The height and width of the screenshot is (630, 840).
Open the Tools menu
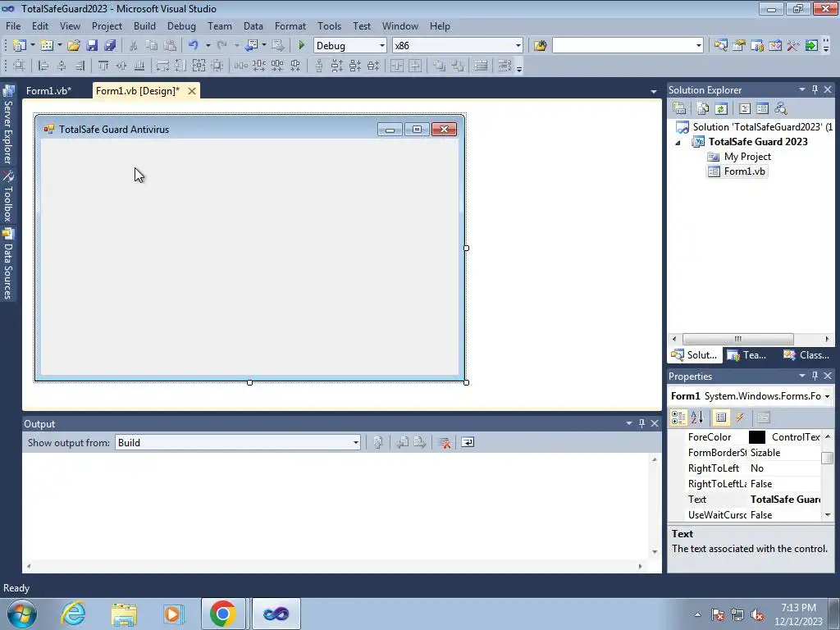[x=329, y=25]
